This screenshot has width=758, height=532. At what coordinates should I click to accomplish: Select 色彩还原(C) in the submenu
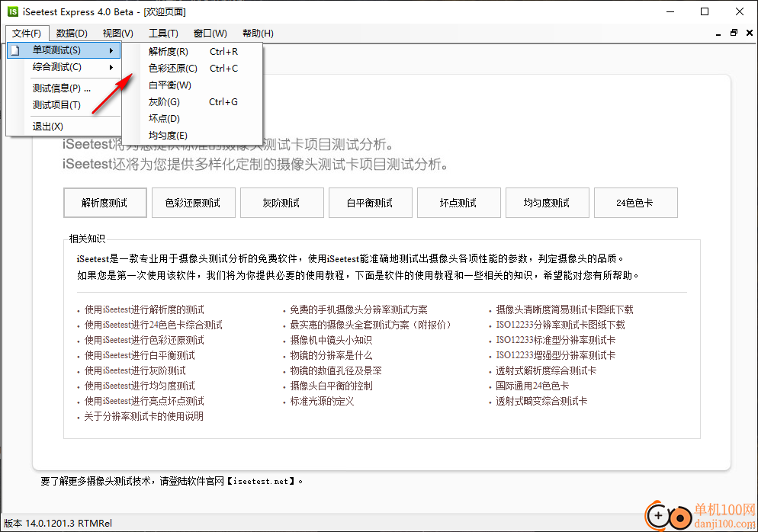point(192,69)
